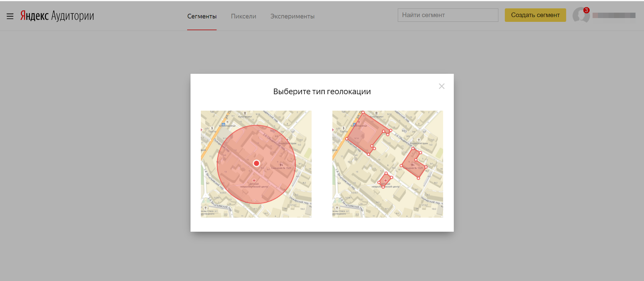The height and width of the screenshot is (281, 644).
Task: Click the red center dot of the circle
Action: click(x=256, y=163)
